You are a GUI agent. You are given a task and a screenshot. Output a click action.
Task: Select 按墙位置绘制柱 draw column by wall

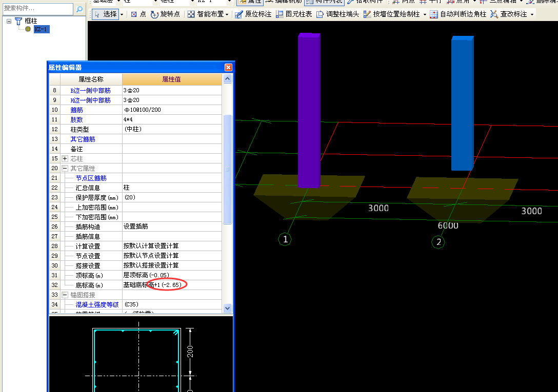392,14
